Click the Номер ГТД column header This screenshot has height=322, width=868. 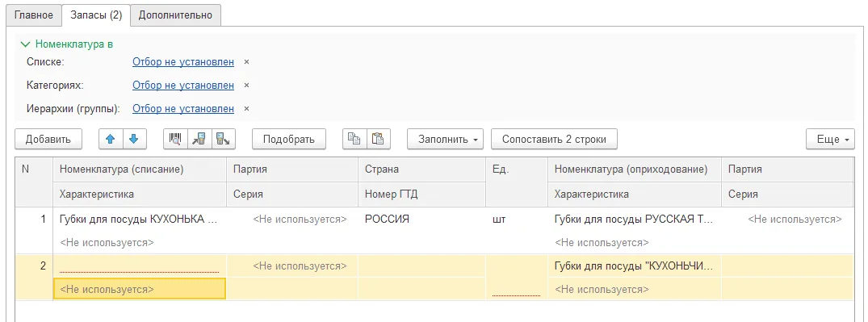tap(421, 194)
